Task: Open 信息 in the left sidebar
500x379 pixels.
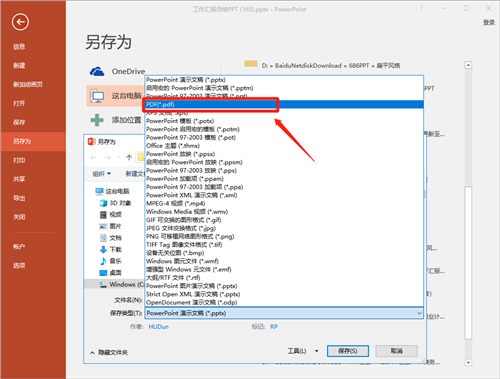Action: click(x=19, y=47)
